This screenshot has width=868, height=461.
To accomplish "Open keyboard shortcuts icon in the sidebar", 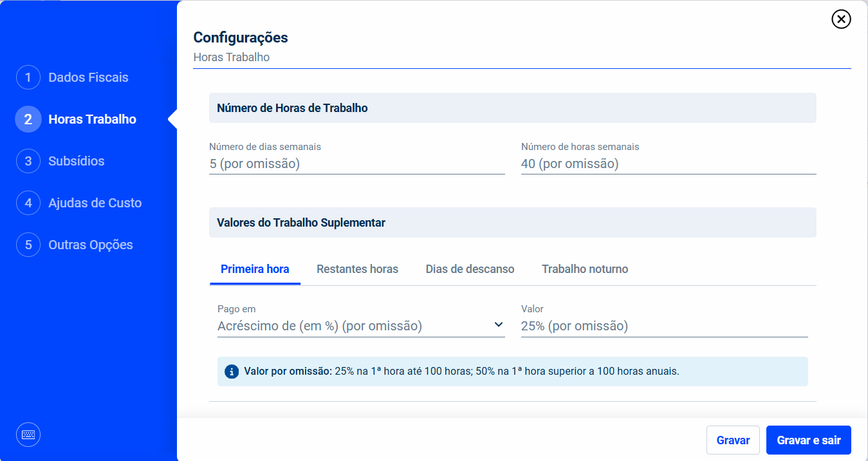I will 28,435.
